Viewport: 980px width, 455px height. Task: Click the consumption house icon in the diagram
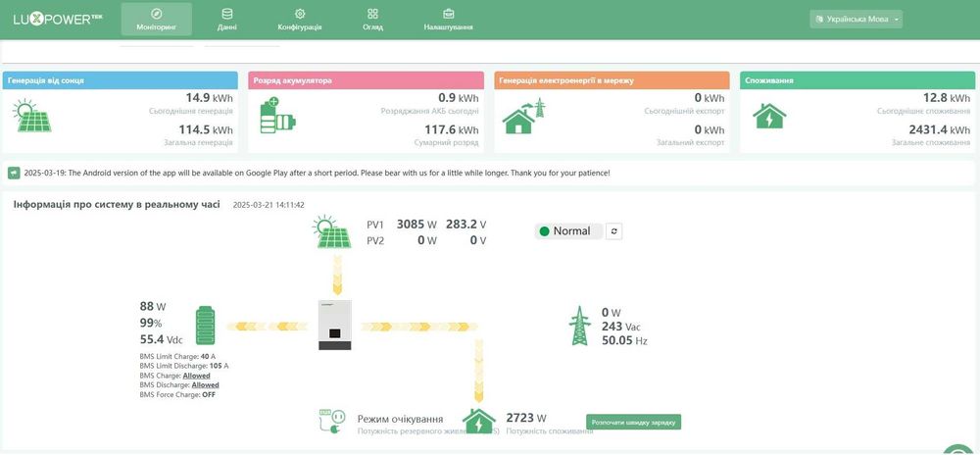pyautogui.click(x=479, y=422)
